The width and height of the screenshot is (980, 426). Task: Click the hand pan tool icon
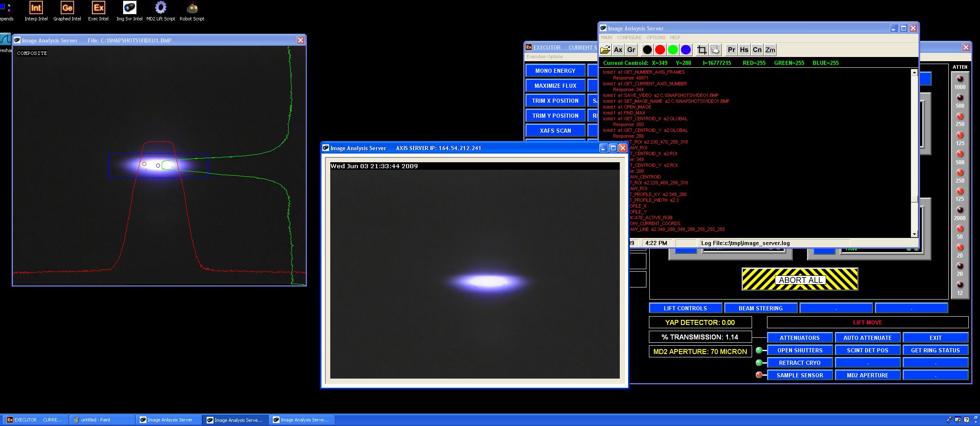[715, 50]
